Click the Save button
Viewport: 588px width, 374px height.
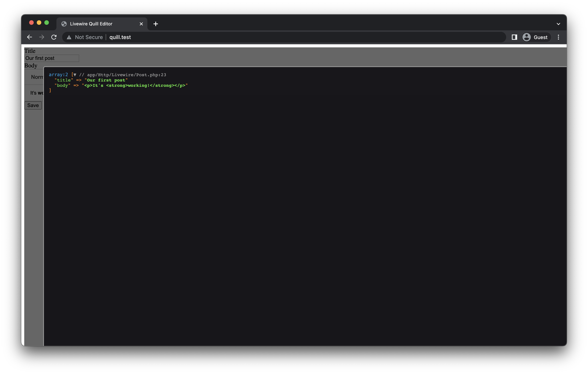click(33, 105)
